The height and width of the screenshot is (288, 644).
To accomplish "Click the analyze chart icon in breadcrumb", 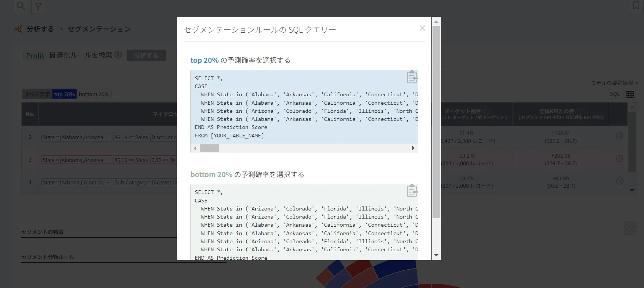I will pyautogui.click(x=18, y=29).
